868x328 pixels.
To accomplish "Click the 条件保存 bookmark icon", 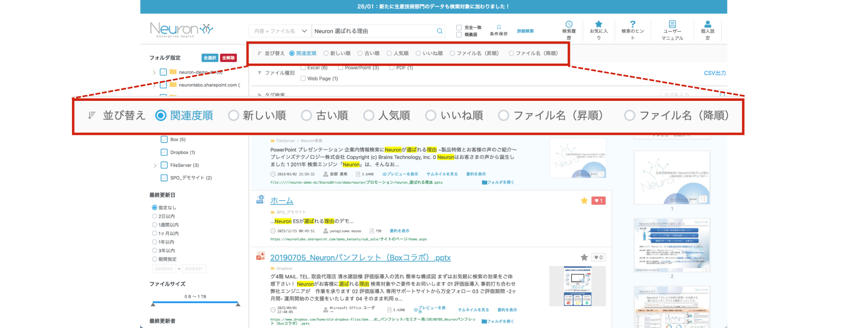I will click(x=499, y=27).
